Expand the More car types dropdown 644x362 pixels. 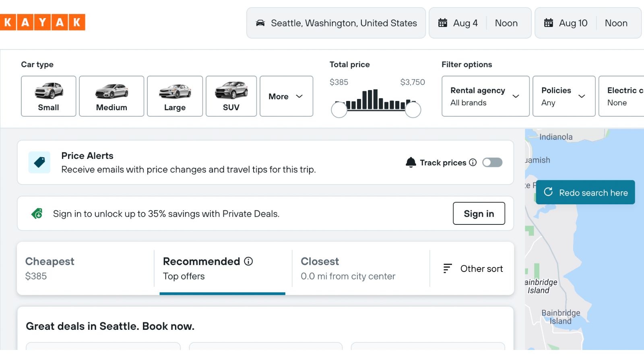[286, 96]
